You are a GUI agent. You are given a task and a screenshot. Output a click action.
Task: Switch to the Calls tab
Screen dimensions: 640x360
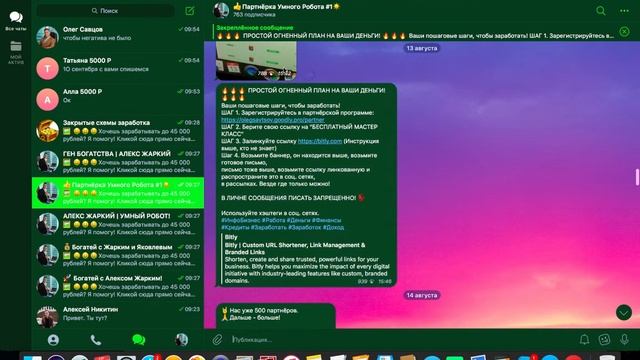point(96,340)
